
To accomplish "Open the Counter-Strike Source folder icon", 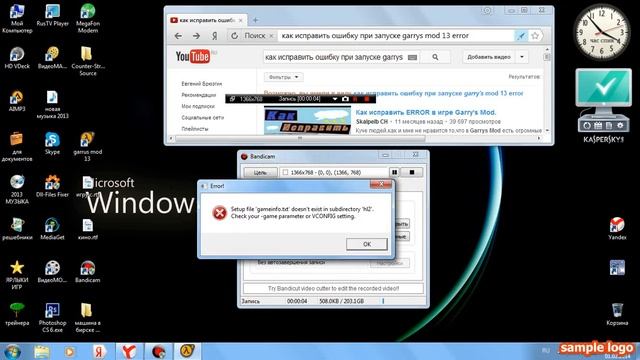I will coord(87,61).
